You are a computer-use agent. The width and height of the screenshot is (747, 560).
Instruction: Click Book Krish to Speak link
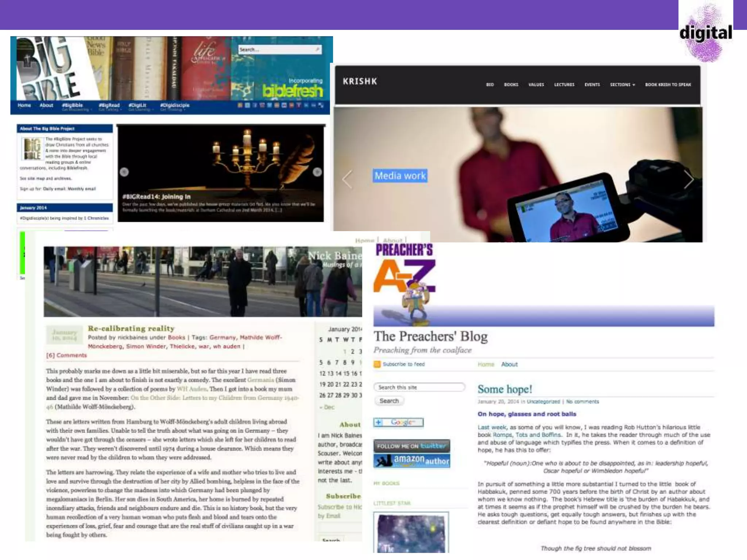(668, 85)
